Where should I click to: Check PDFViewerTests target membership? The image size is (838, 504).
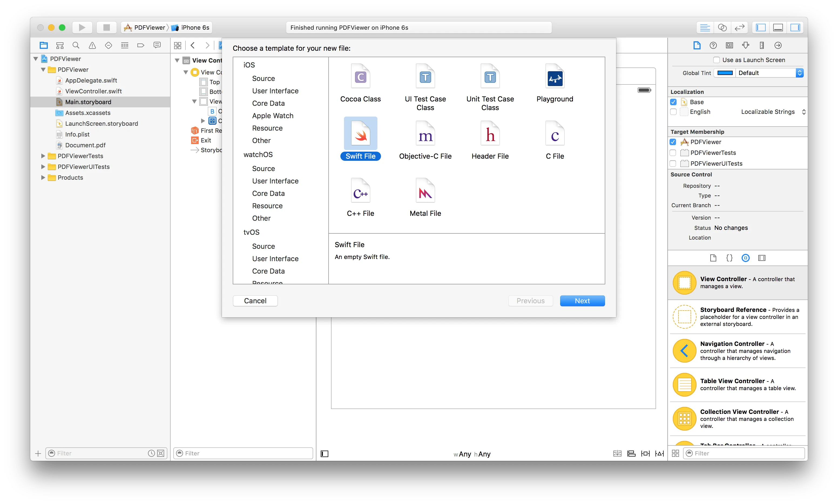[674, 153]
